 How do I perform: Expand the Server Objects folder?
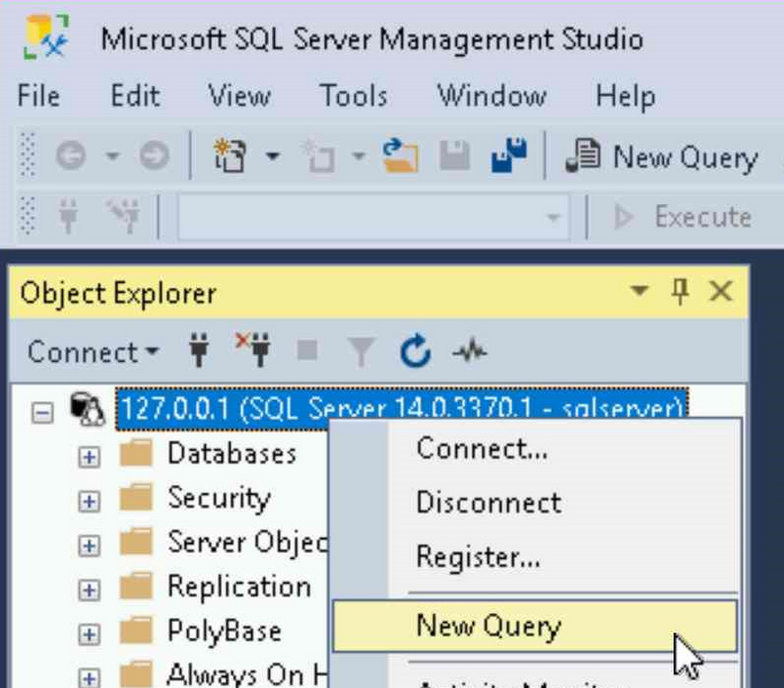tap(89, 545)
